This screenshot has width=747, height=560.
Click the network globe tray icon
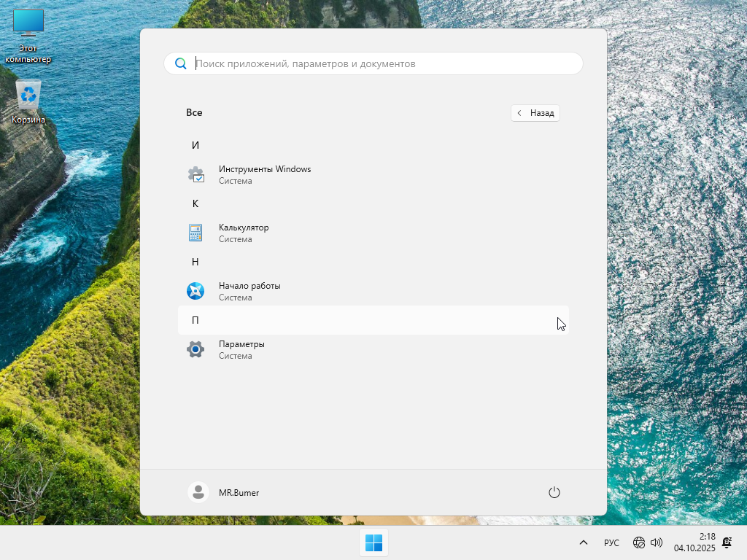(639, 542)
